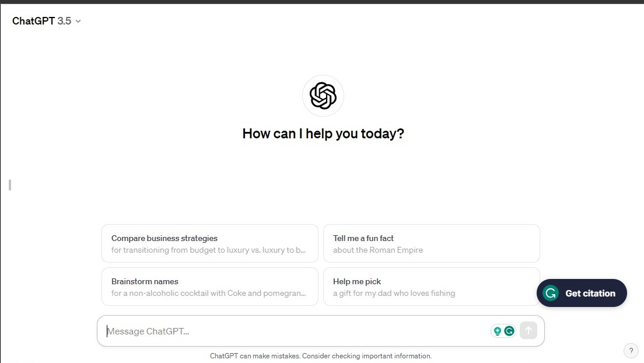
Task: Click the Grammarly lightbulb suggestions icon
Action: point(498,331)
